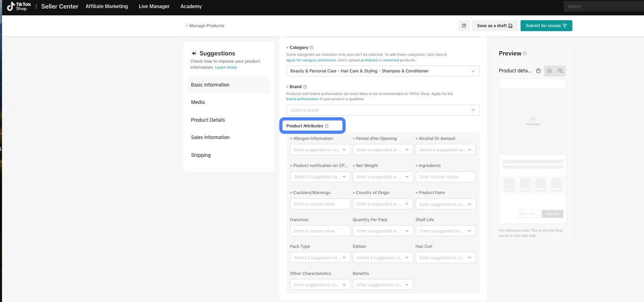Click the help icon beside Save as a draft
The width and height of the screenshot is (644, 302).
click(464, 26)
